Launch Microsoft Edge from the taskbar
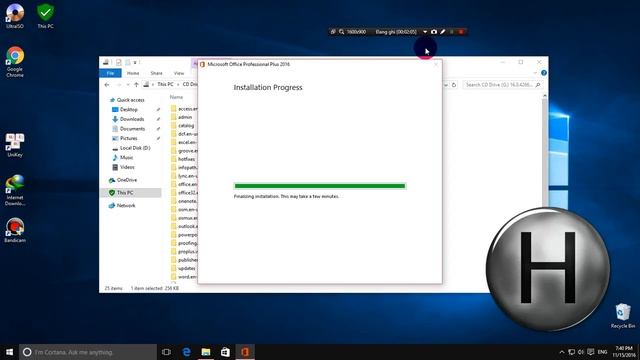Screen dimensions: 640x360 (x=186, y=352)
